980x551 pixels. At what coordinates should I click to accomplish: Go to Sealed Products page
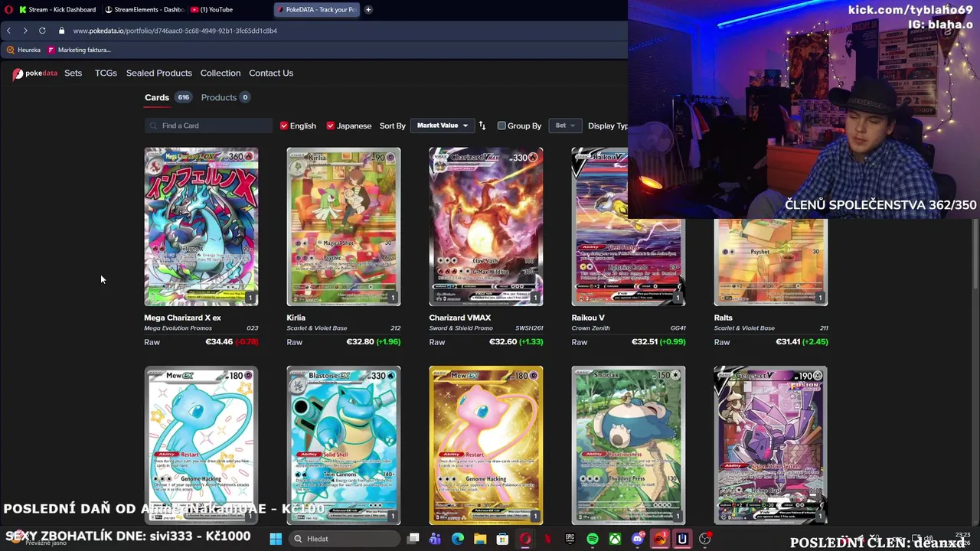[159, 73]
